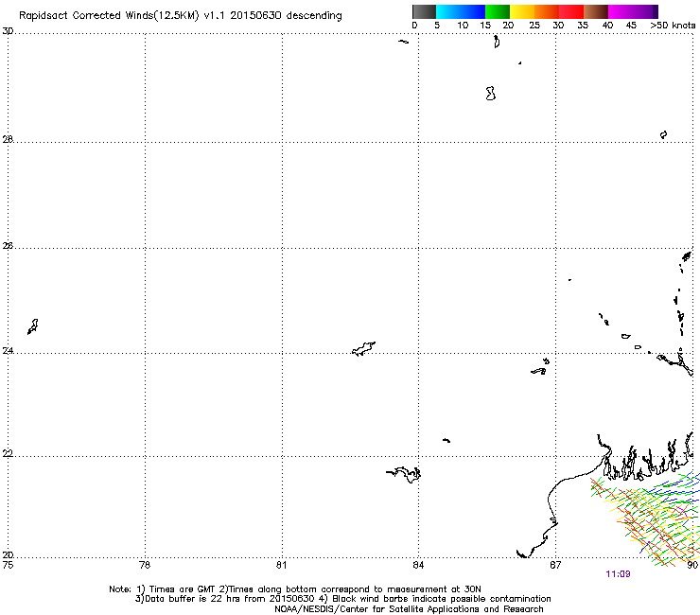Pick the cyan segment of the wind legend

448,11
